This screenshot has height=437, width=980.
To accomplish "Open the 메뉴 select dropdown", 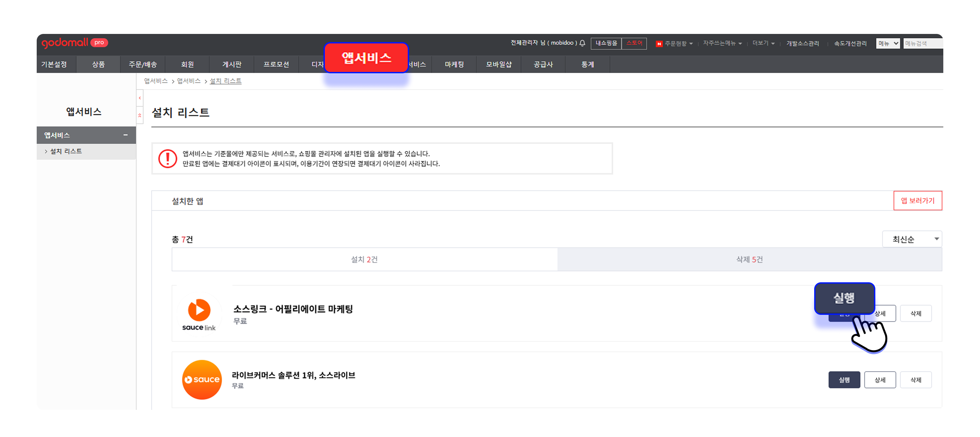I will coord(888,43).
